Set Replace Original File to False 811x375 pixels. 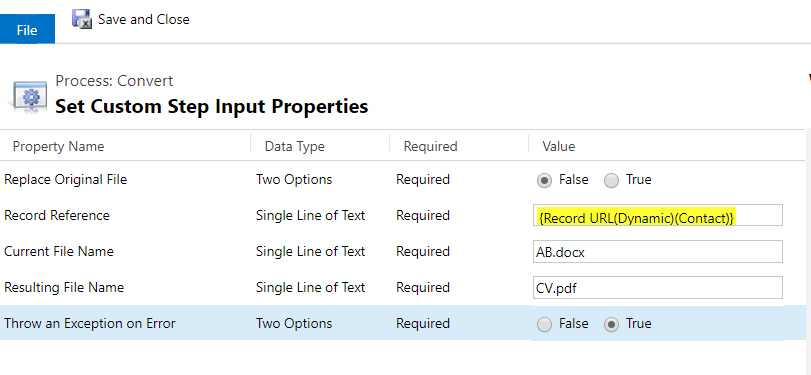(x=544, y=181)
